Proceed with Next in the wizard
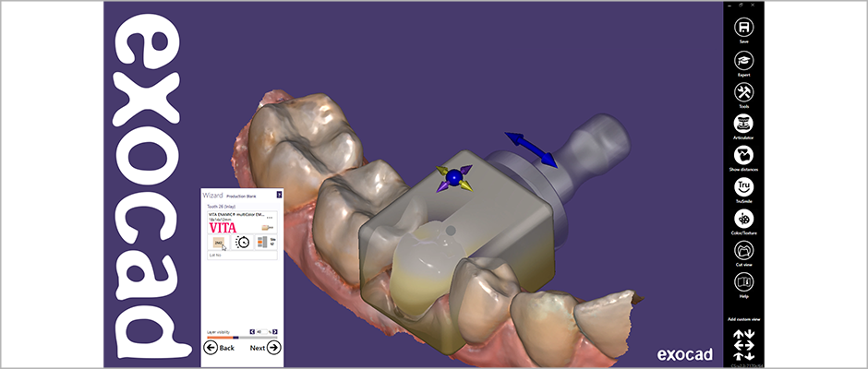This screenshot has height=369, width=868. 266,348
